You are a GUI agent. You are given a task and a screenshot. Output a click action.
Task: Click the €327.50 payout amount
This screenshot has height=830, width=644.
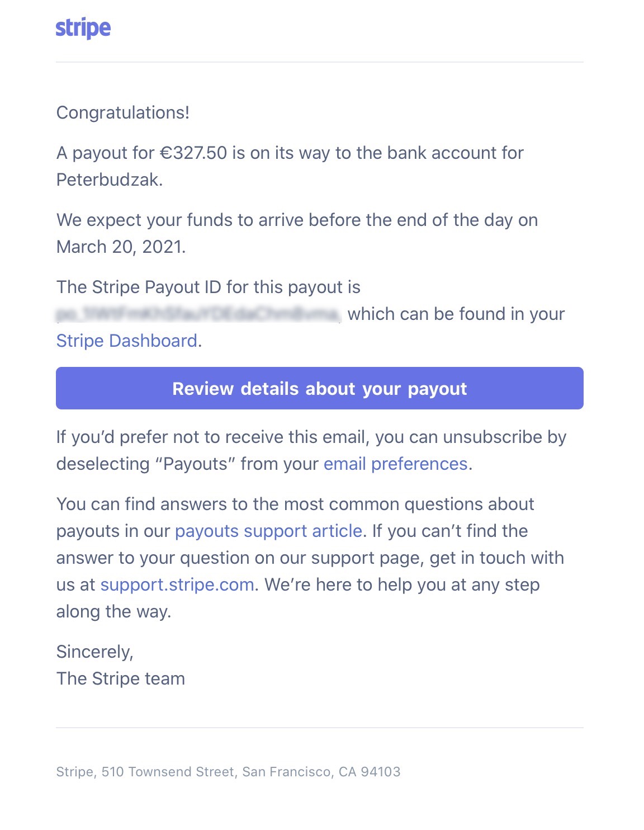click(x=193, y=153)
